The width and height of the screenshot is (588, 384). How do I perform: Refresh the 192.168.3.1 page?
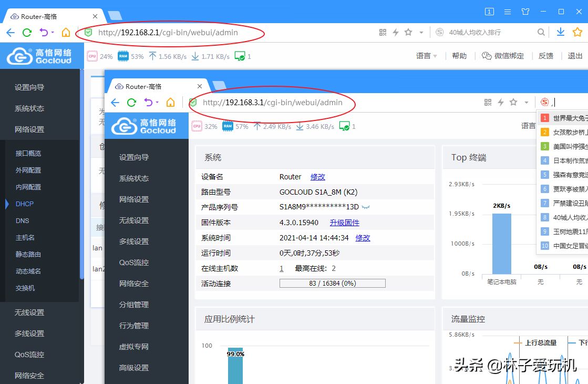[131, 103]
